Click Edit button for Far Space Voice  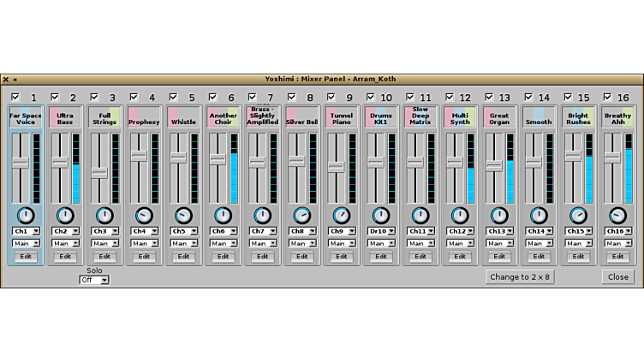click(26, 257)
